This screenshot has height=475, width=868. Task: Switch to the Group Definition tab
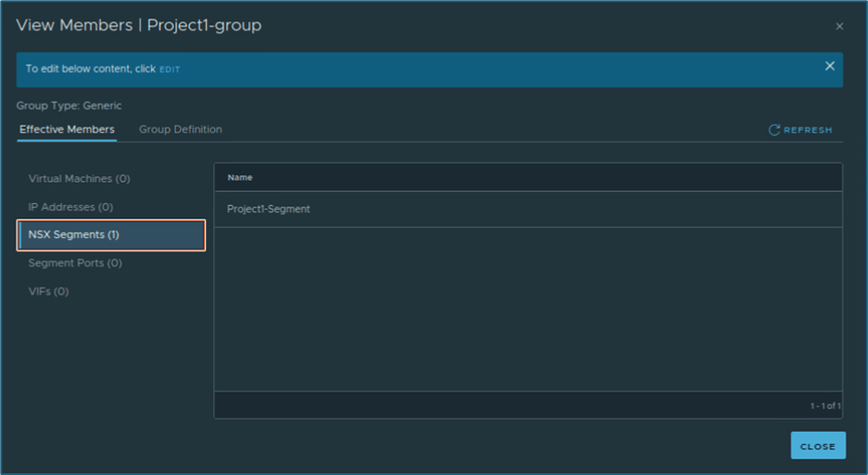pyautogui.click(x=180, y=130)
